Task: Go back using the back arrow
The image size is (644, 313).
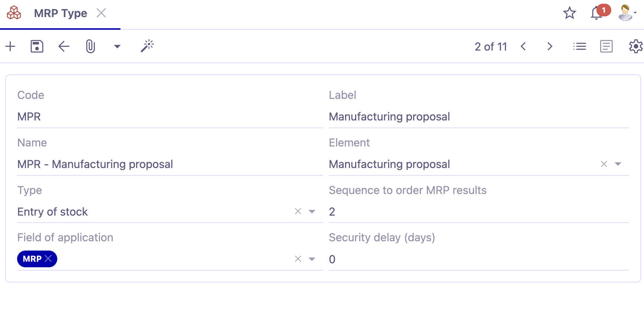Action: coord(63,46)
